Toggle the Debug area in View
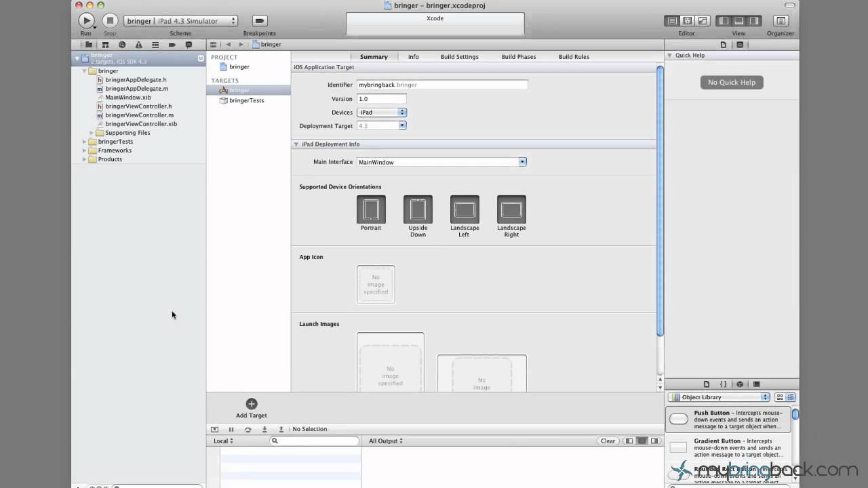 pos(738,21)
